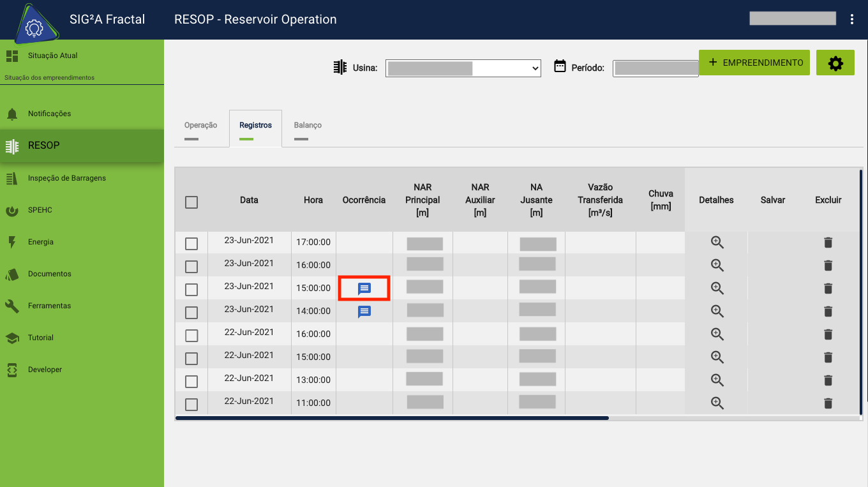The width and height of the screenshot is (868, 487).
Task: Delete the 23-Jun-2021 16:00:00 record
Action: pos(828,266)
